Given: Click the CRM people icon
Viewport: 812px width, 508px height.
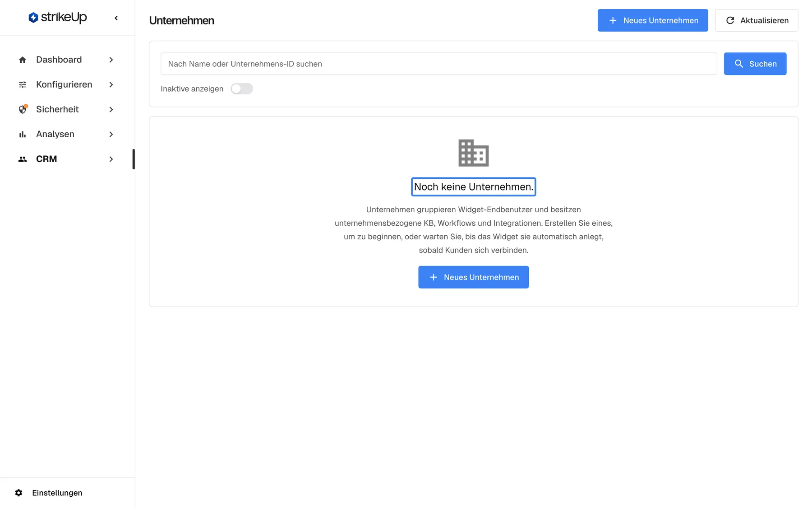Looking at the screenshot, I should tap(23, 159).
